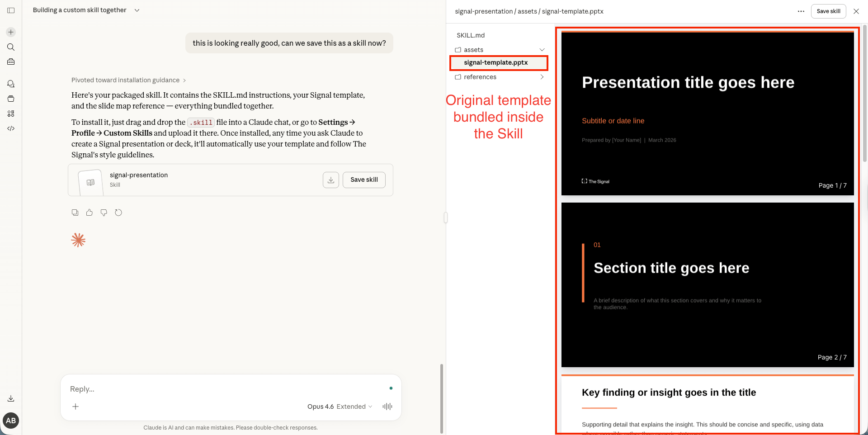Open the code icon in sidebar

click(x=11, y=128)
